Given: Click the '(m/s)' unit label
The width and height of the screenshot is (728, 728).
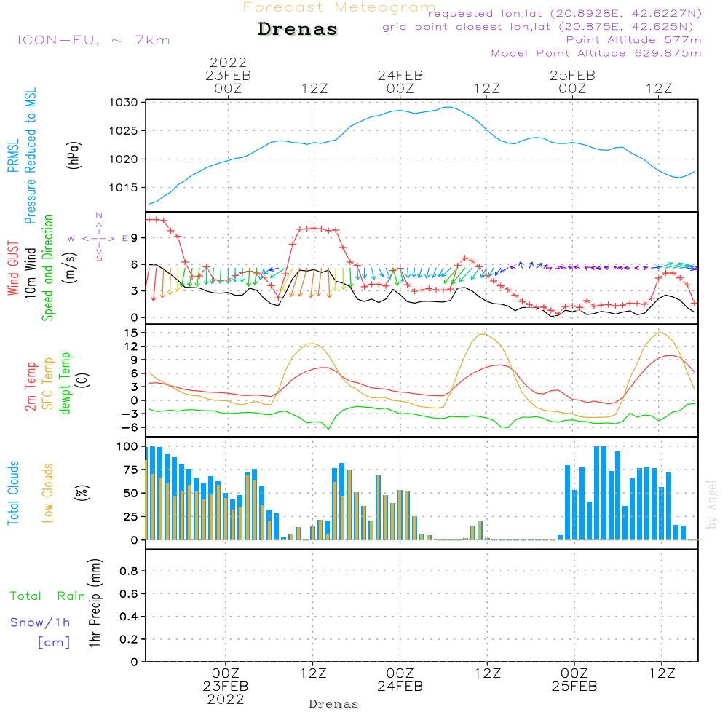Looking at the screenshot, I should coord(70,268).
